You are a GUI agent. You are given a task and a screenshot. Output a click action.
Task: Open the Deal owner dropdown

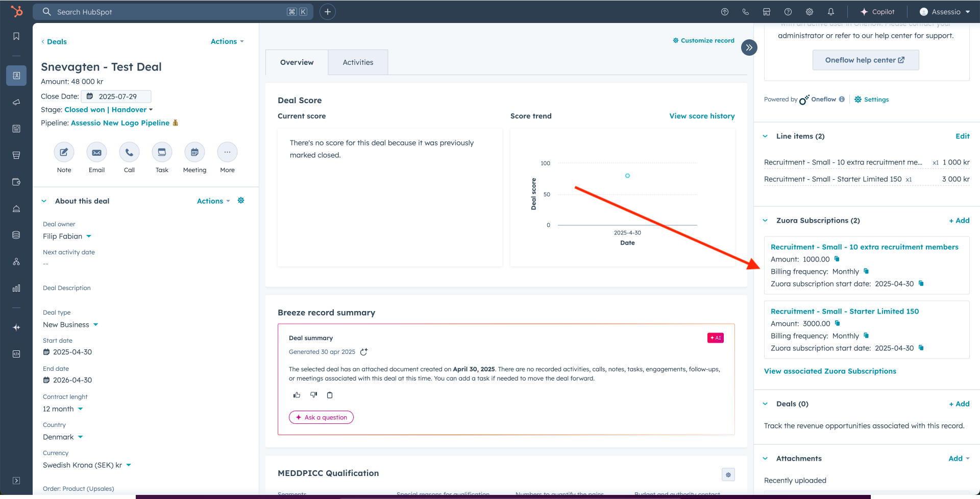point(67,236)
